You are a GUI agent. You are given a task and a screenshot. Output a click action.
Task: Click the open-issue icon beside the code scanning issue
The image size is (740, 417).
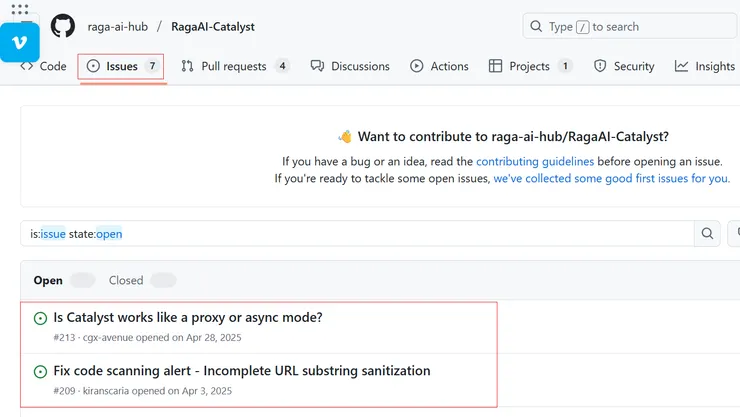pos(41,371)
